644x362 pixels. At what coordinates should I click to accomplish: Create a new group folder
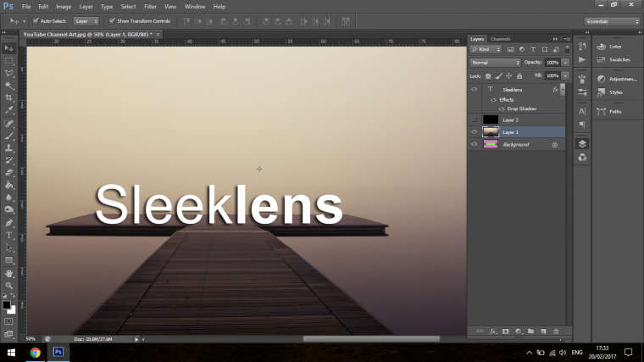coord(530,331)
